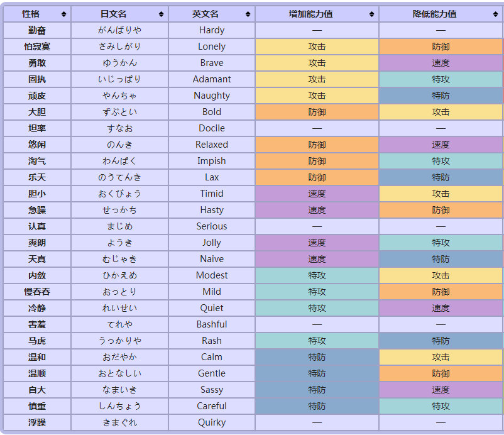
Task: Click the orange 防御 cell in the Bold row
Action: coord(317,112)
